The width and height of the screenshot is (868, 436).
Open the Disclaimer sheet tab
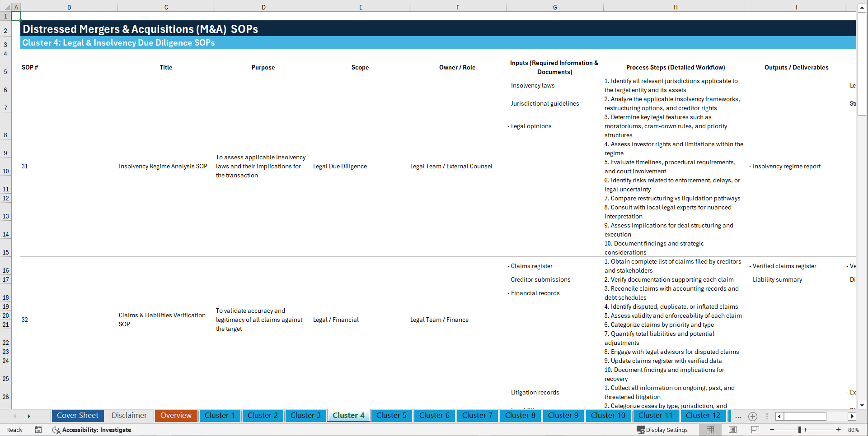coord(129,415)
